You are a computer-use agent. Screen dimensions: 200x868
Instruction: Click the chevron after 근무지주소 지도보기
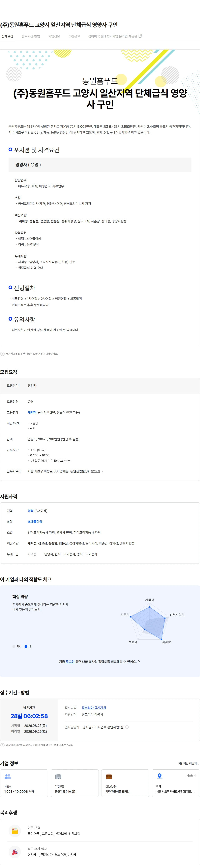coord(102,471)
